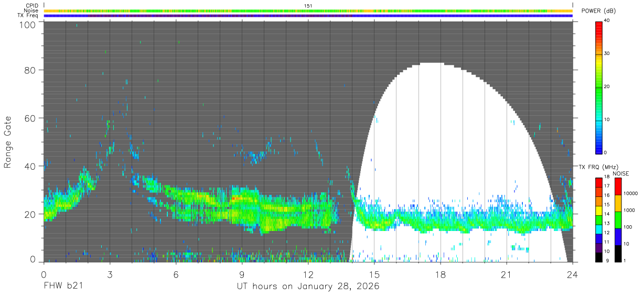Click the FHW b21 radar beam label

(63, 287)
